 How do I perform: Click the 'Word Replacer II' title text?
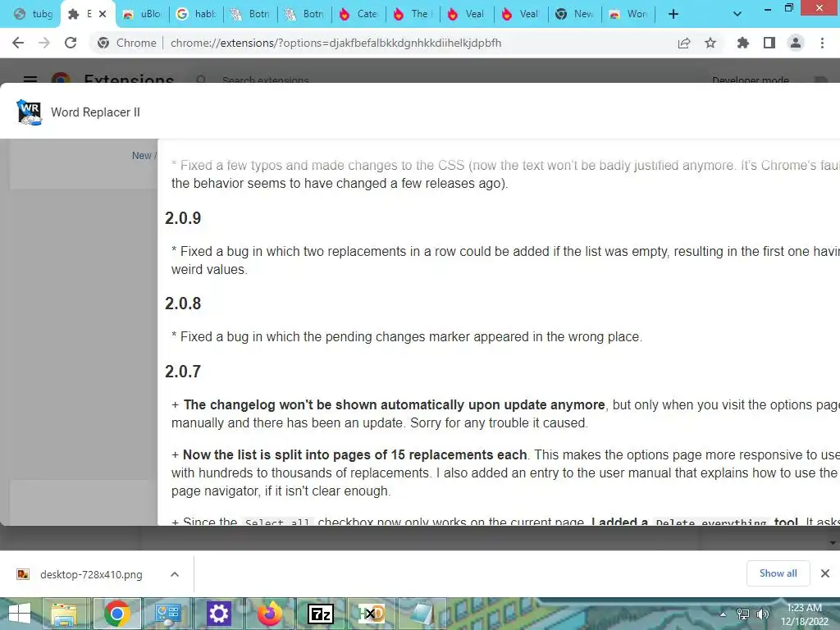pos(95,112)
